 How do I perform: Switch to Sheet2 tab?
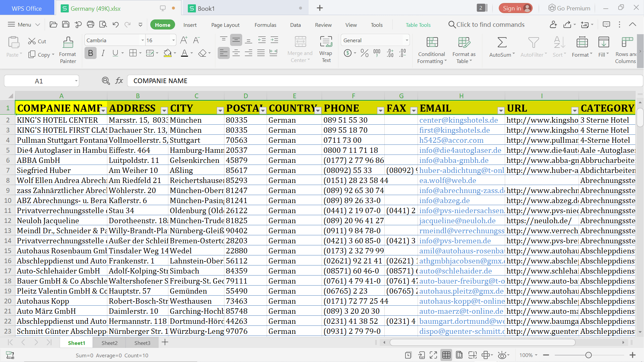[x=109, y=343]
